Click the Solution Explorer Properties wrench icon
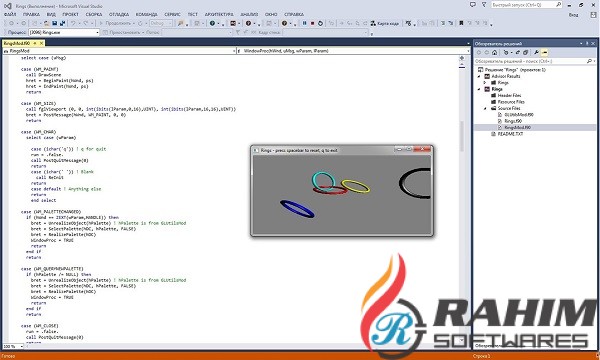600x360 pixels. [536, 52]
